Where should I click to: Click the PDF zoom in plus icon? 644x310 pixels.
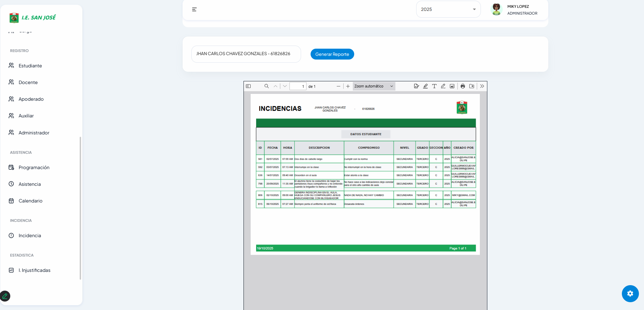click(x=348, y=86)
